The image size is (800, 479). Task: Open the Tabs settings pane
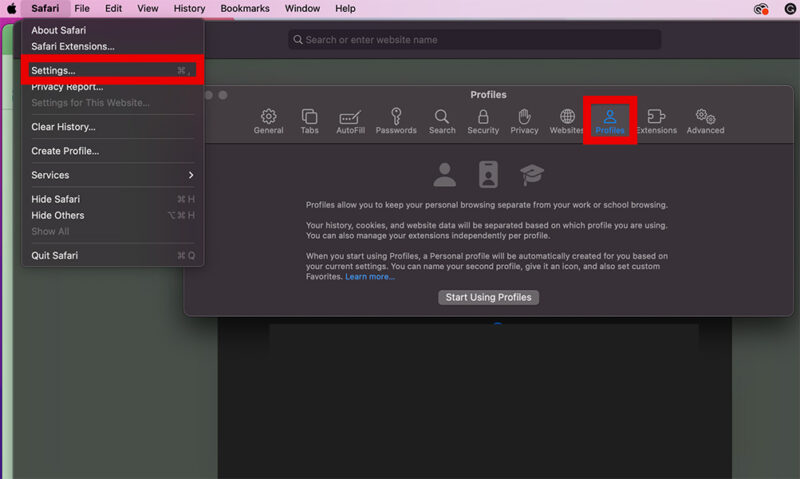pos(309,121)
